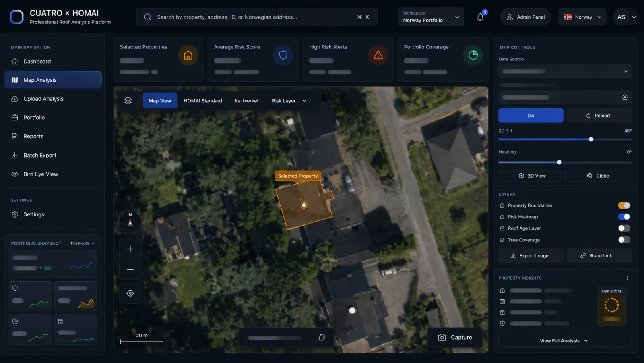This screenshot has width=644, height=363.
Task: Enable the Roof Age Layer toggle
Action: (624, 228)
